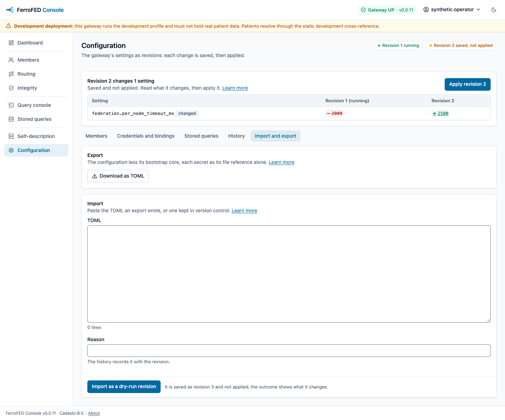Click the Revision 2 saved, not applied badge
The image size is (505, 420).
point(461,46)
